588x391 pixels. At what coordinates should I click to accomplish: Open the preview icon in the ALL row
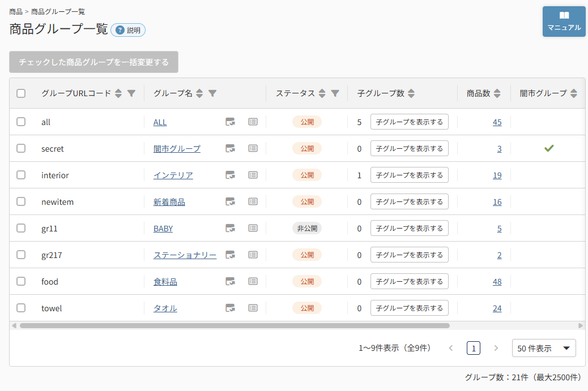230,122
